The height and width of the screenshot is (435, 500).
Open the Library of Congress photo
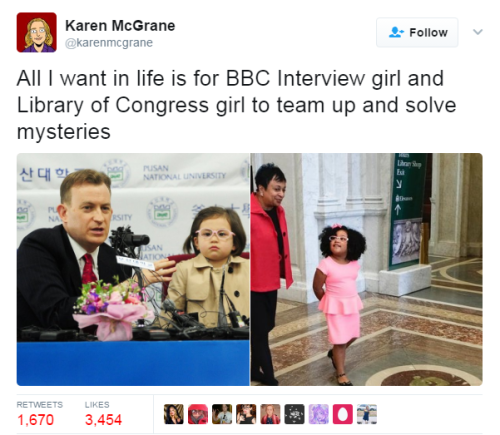[367, 269]
